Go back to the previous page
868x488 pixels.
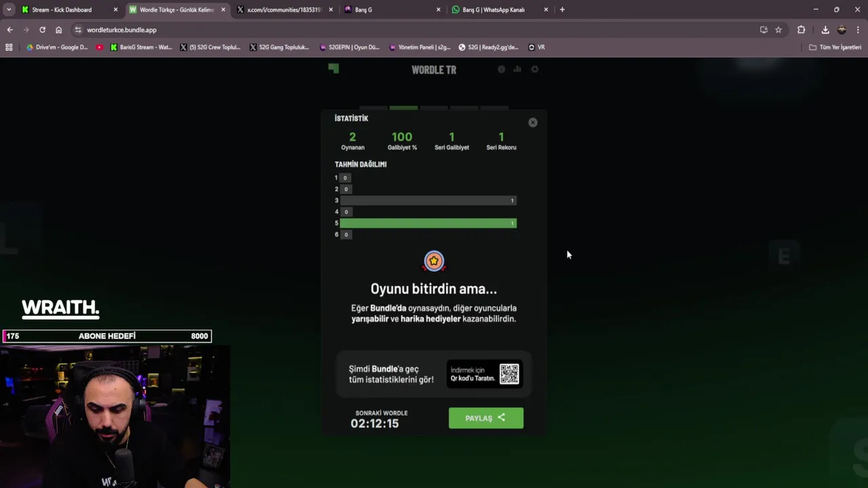pos(9,30)
